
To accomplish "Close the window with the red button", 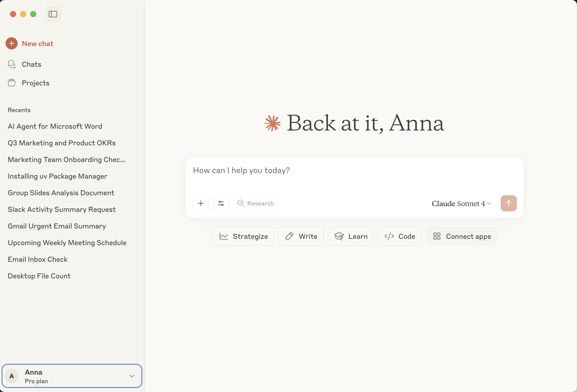I will point(13,14).
